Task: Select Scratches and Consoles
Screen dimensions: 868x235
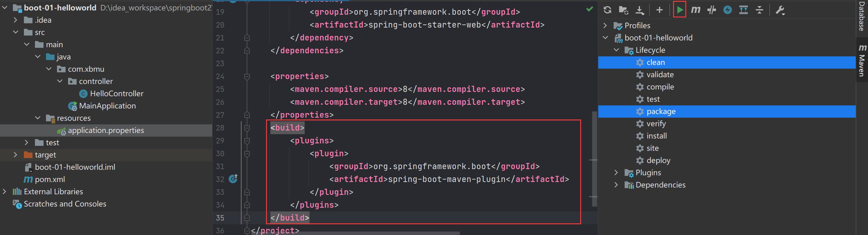Action: point(65,204)
